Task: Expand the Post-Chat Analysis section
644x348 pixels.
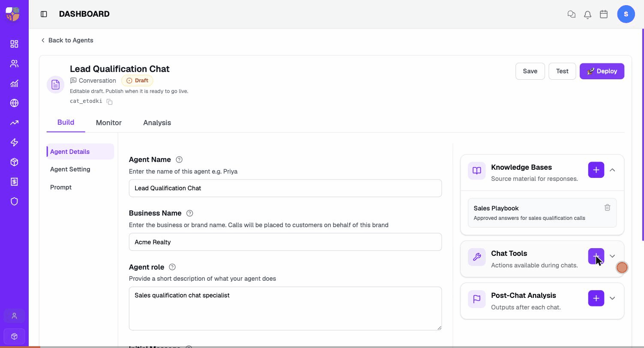Action: (612, 298)
